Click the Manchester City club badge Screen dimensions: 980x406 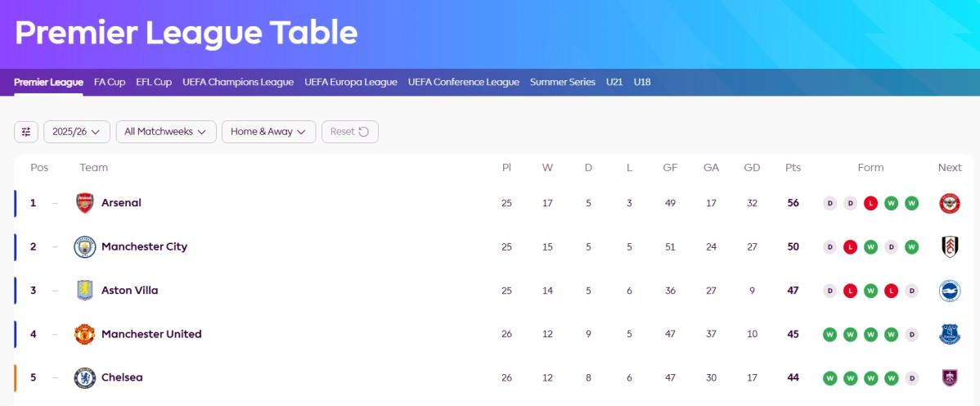[84, 246]
